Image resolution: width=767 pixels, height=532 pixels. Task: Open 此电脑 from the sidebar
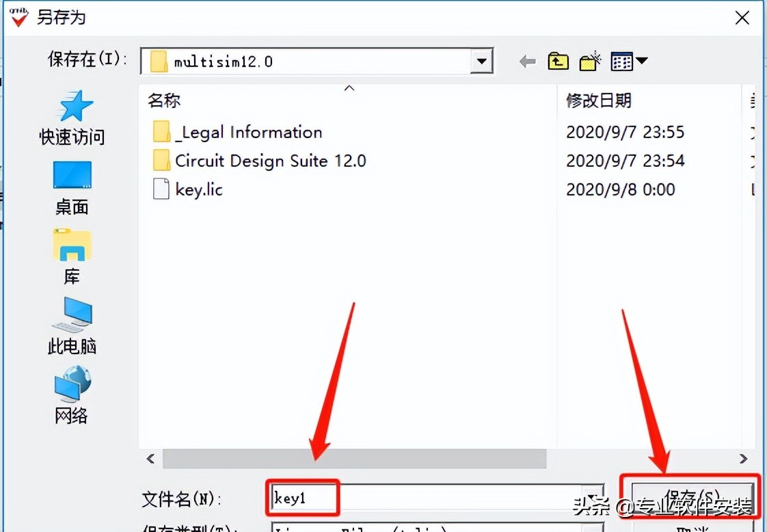72,327
